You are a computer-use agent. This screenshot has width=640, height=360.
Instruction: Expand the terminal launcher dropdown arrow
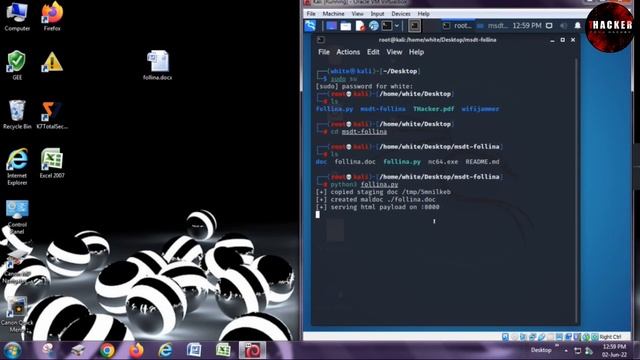[x=397, y=26]
